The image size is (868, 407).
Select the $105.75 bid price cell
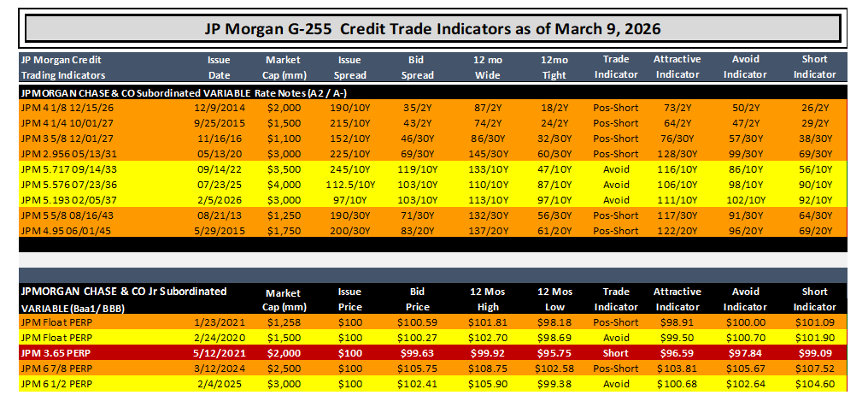coord(418,369)
